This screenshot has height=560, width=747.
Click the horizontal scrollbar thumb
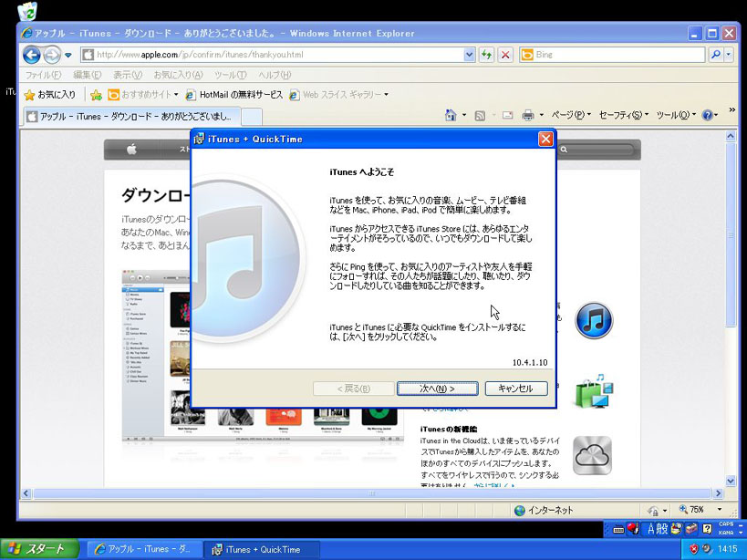tap(372, 493)
